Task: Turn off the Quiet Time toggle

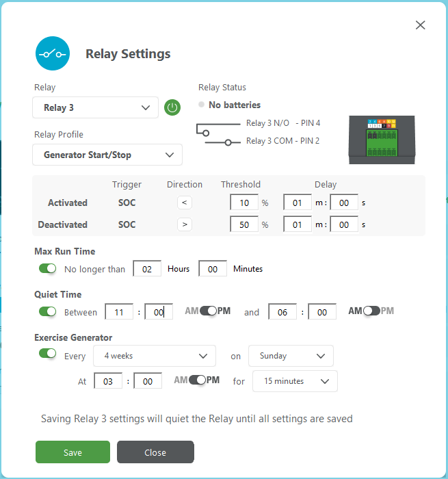Action: pyautogui.click(x=48, y=312)
